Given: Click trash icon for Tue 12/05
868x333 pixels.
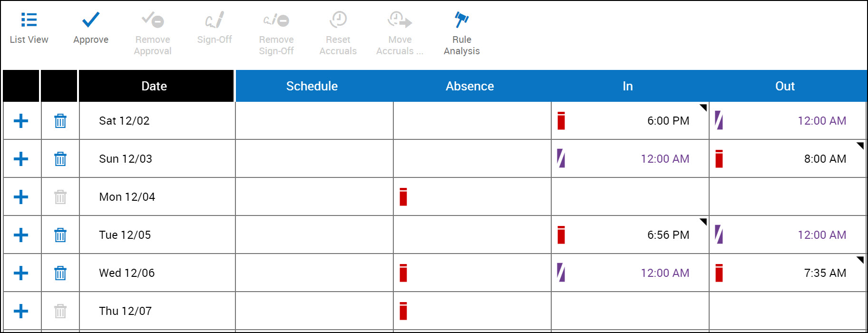Looking at the screenshot, I should pyautogui.click(x=60, y=235).
